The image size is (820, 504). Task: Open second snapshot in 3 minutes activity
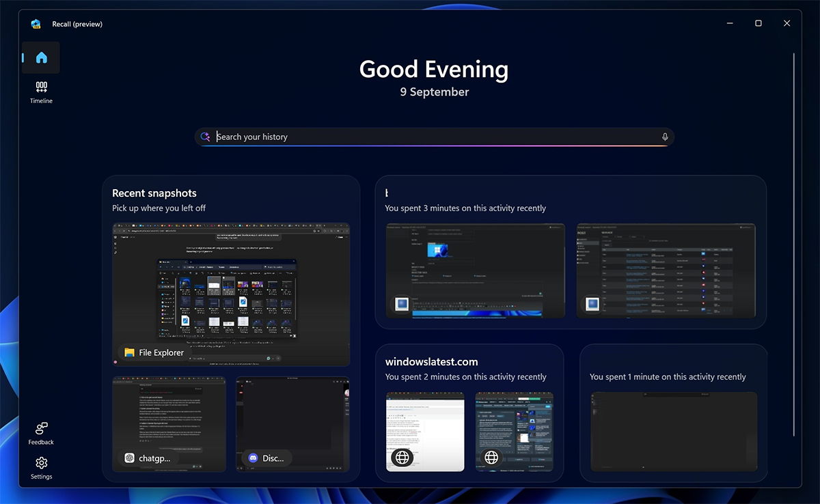click(x=666, y=270)
